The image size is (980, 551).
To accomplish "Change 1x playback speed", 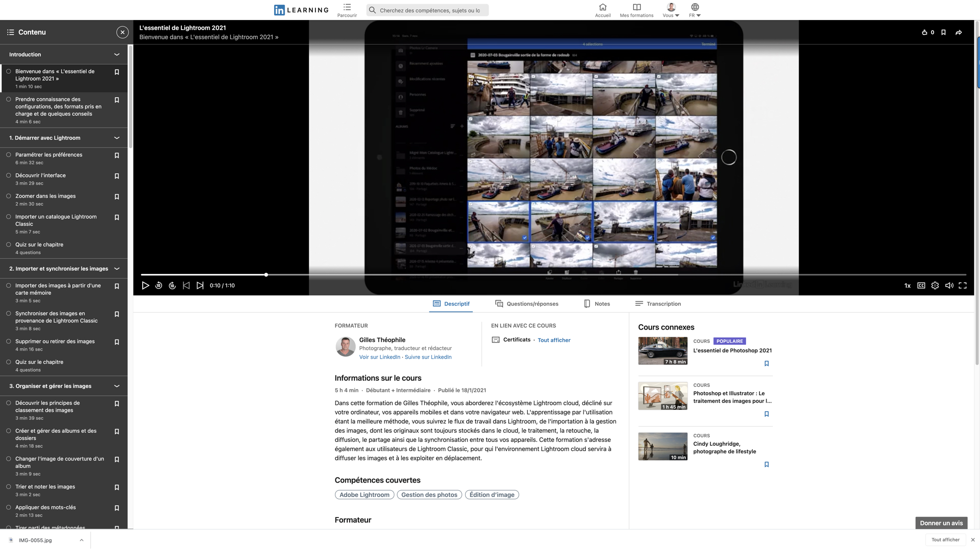I will pyautogui.click(x=907, y=286).
